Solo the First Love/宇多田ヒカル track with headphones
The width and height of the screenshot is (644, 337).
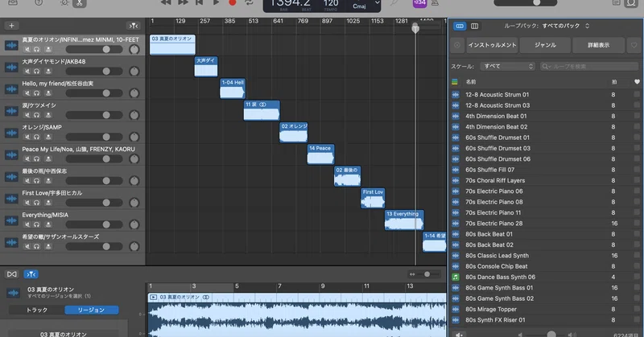(37, 203)
